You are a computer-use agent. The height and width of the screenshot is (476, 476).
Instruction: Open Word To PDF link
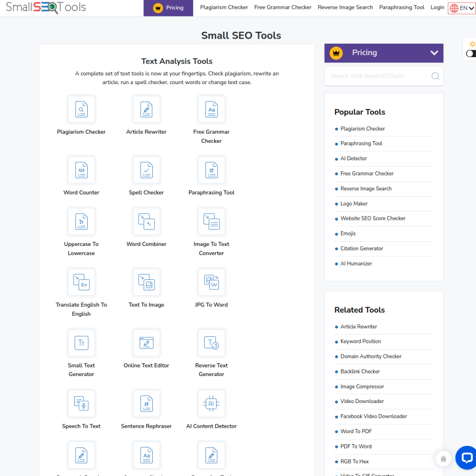[x=356, y=432]
